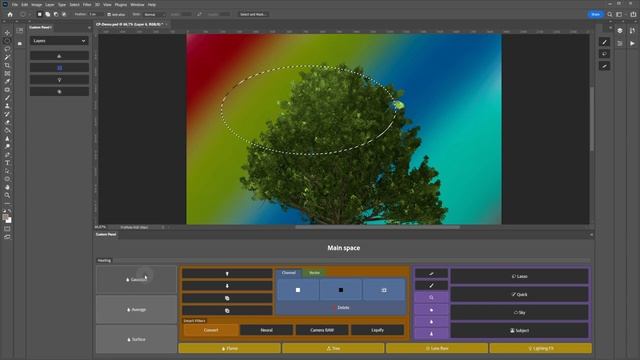
Task: Select the Type tool
Action: click(7, 163)
